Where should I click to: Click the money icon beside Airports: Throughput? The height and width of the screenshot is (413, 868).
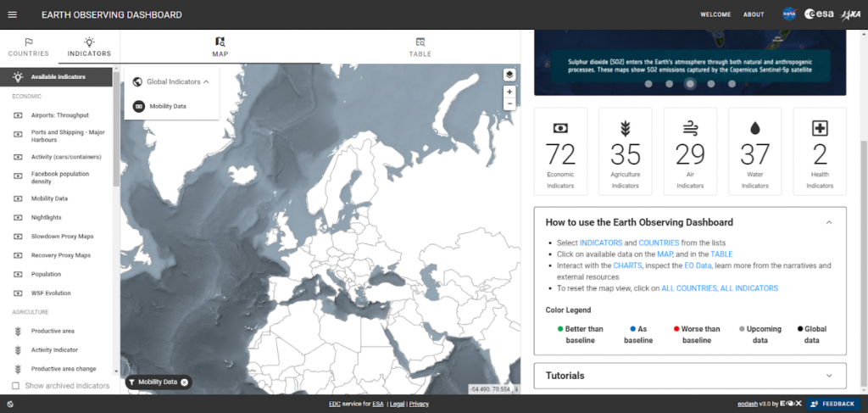click(19, 115)
